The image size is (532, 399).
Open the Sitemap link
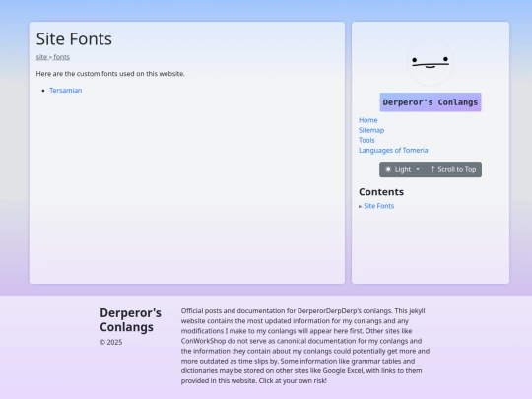[x=371, y=130]
